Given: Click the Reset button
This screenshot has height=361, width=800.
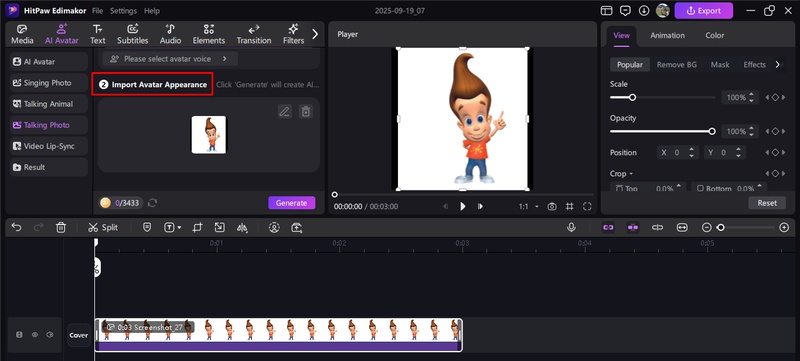Looking at the screenshot, I should pos(767,203).
